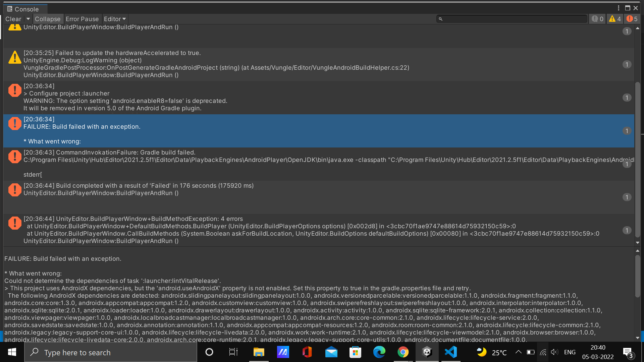This screenshot has width=644, height=362.
Task: Open the Wi-Fi network icon
Action: (543, 352)
